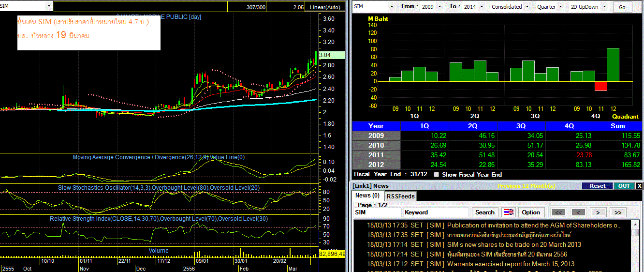Jump to last news page (>>)
This screenshot has height=272, width=644.
pos(617,212)
